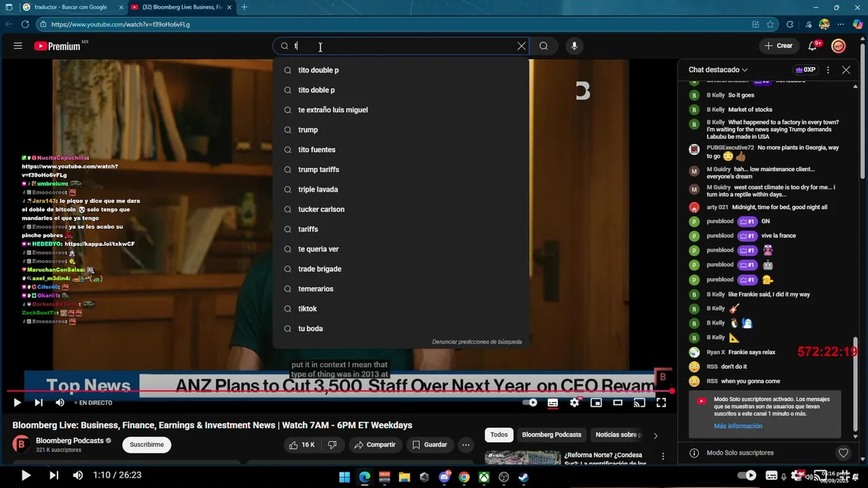The image size is (868, 488).
Task: Open video player settings gear
Action: point(574,403)
